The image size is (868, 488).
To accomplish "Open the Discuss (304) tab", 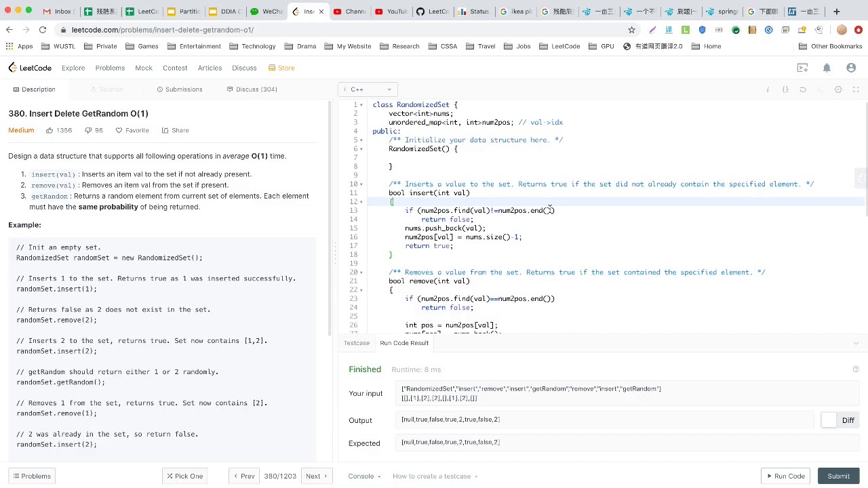I will (x=252, y=89).
